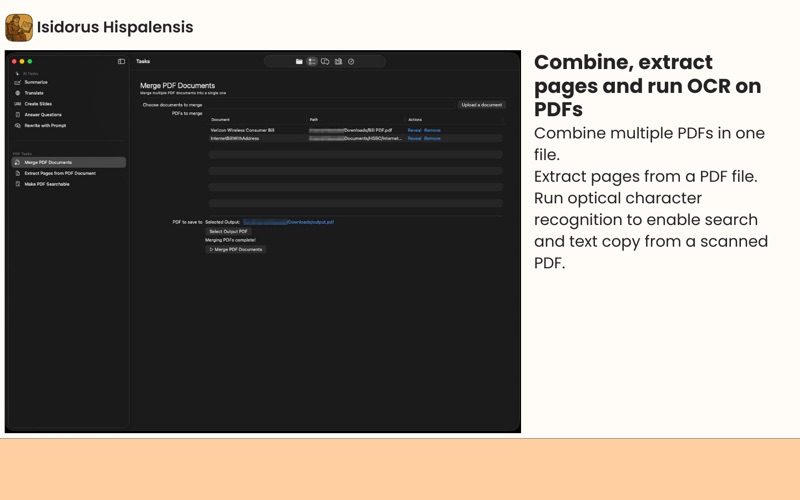The height and width of the screenshot is (500, 800).
Task: Open the chat bubbles toolbar icon
Action: 325,62
